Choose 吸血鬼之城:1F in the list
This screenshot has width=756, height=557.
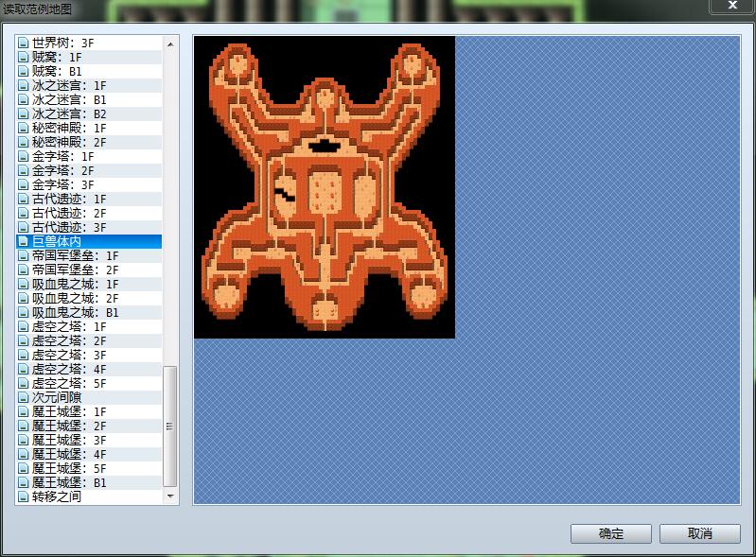(89, 285)
